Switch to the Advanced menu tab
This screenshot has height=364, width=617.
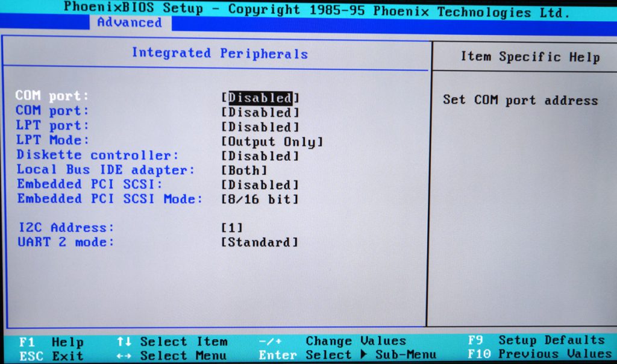[x=129, y=22]
